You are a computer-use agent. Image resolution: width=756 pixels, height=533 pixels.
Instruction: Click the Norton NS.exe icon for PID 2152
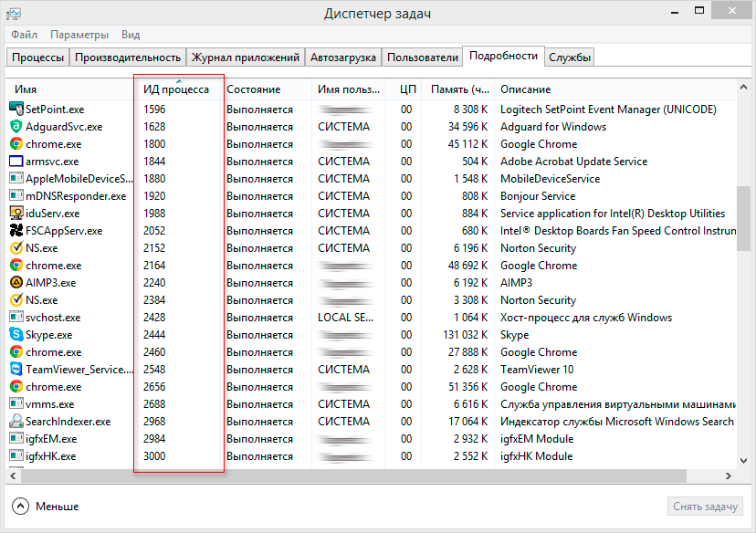point(16,247)
